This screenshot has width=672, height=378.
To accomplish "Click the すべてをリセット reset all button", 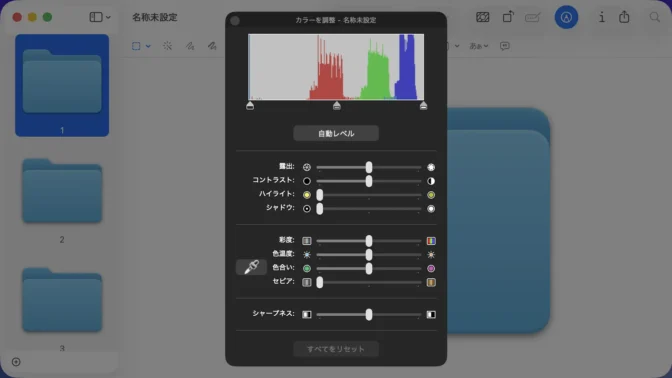I will pos(336,349).
